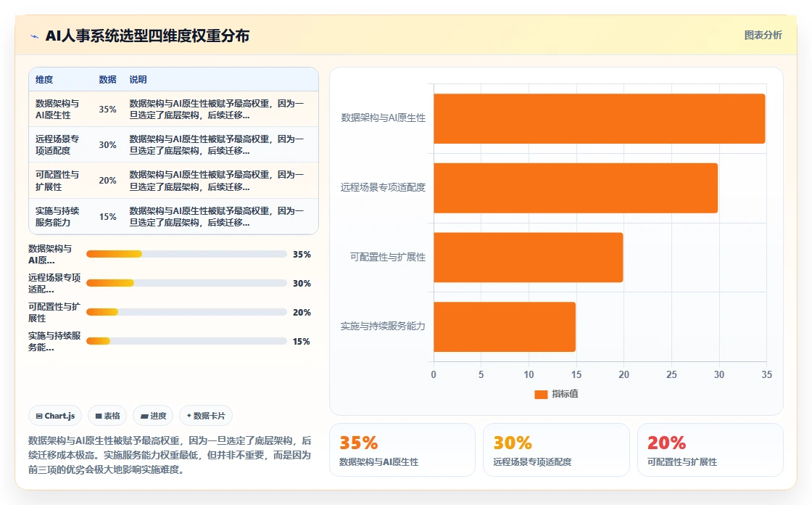Viewport: 812px width, 505px height.
Task: Click the 数据架构与AI原生性 progress bar
Action: pyautogui.click(x=186, y=254)
